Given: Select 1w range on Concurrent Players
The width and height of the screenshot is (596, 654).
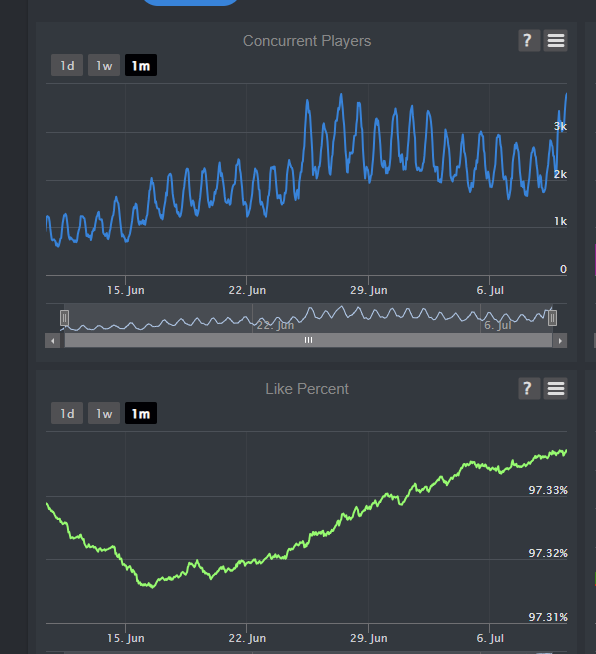Looking at the screenshot, I should 104,65.
